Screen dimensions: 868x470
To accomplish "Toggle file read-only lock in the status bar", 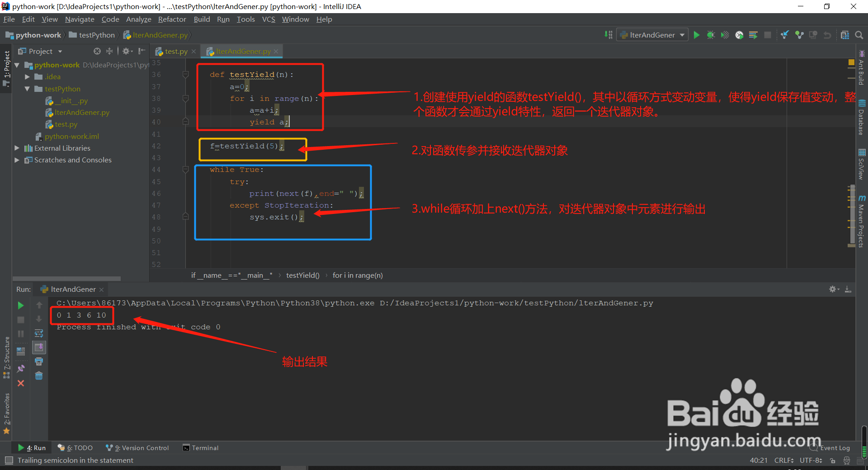I will tap(833, 461).
